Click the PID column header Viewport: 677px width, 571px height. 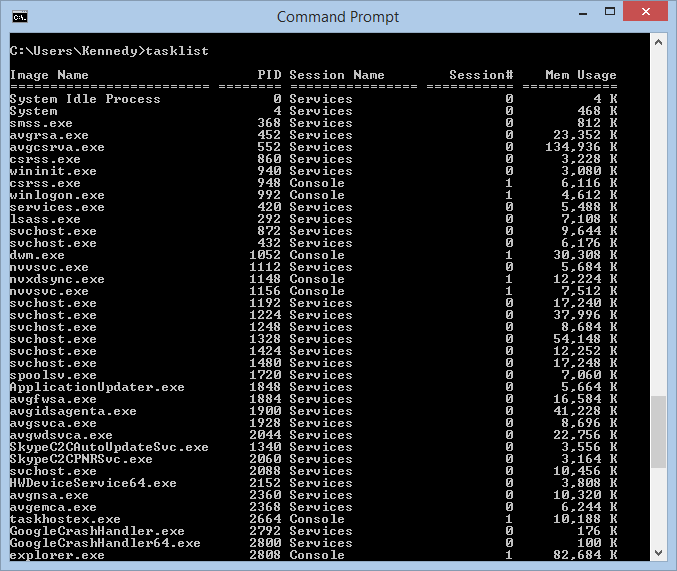(269, 75)
